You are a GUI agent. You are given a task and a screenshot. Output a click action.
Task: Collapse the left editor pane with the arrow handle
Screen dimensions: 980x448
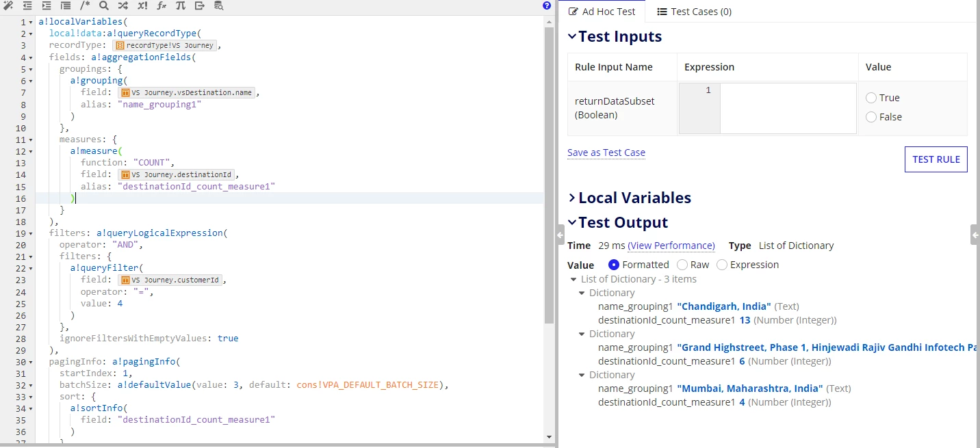(x=560, y=235)
